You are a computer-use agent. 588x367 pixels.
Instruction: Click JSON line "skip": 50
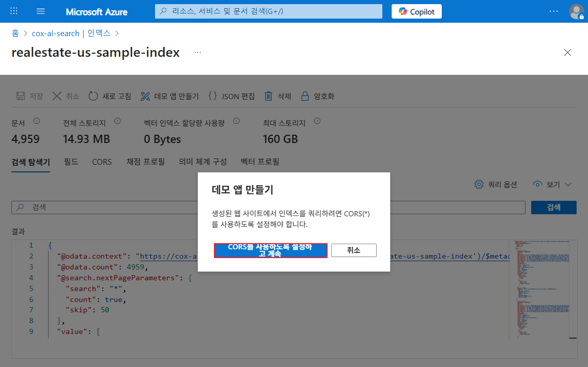coord(87,310)
